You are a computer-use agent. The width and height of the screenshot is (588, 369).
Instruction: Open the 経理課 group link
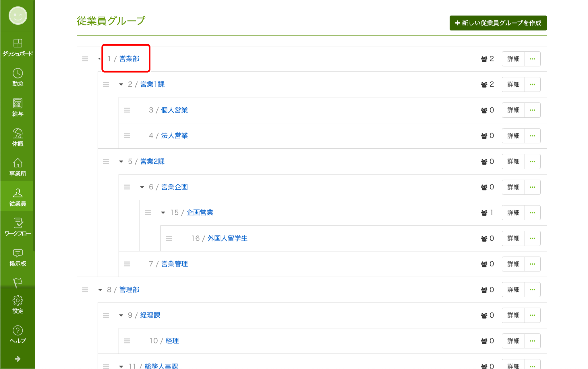(x=150, y=315)
